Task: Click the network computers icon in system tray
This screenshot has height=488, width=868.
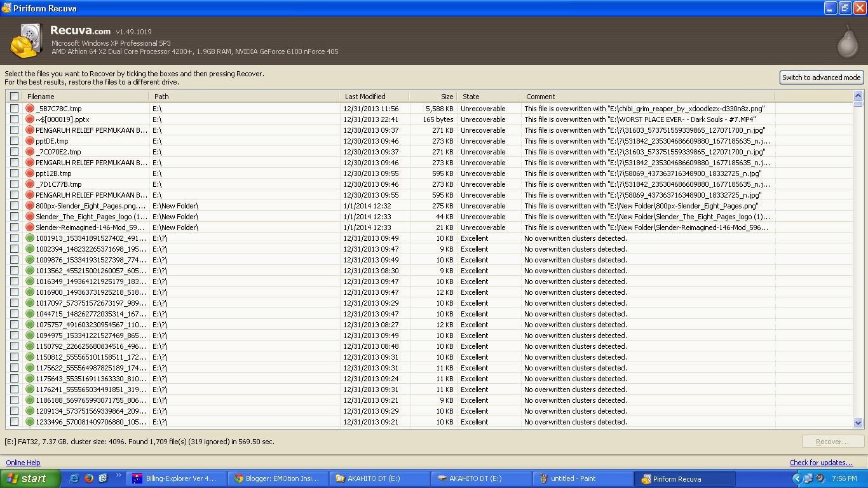Action: (x=808, y=478)
